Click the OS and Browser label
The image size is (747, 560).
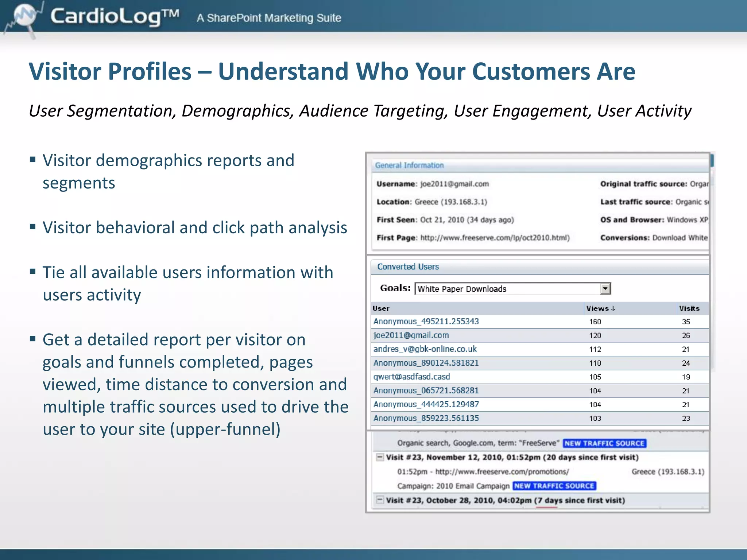pyautogui.click(x=632, y=220)
